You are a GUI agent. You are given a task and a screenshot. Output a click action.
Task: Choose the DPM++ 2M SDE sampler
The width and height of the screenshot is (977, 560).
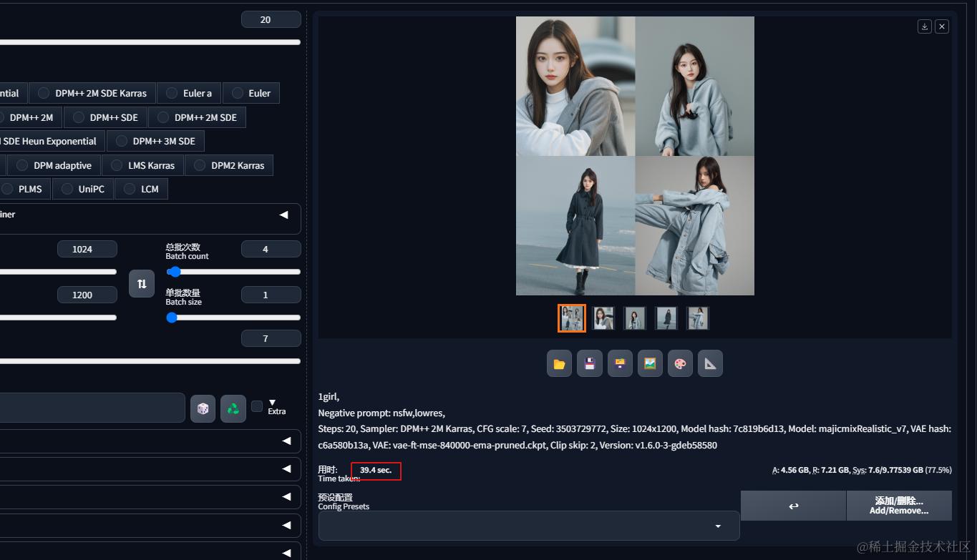[197, 117]
